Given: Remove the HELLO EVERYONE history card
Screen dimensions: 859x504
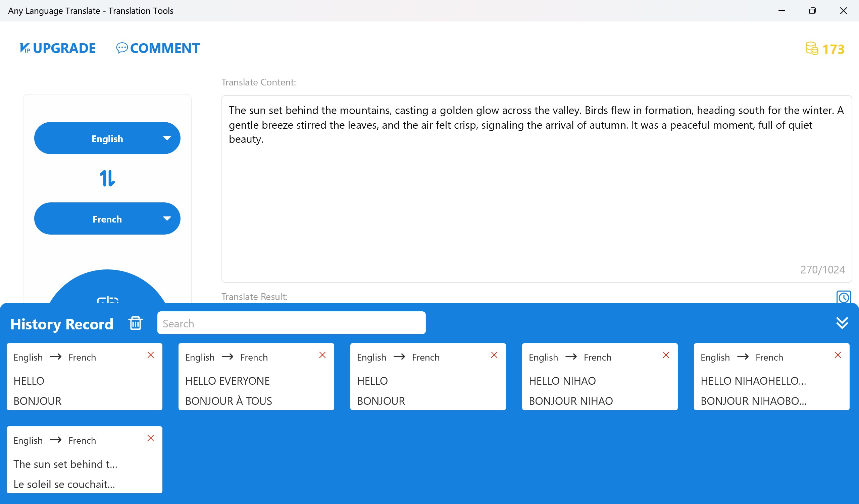Looking at the screenshot, I should (x=322, y=355).
